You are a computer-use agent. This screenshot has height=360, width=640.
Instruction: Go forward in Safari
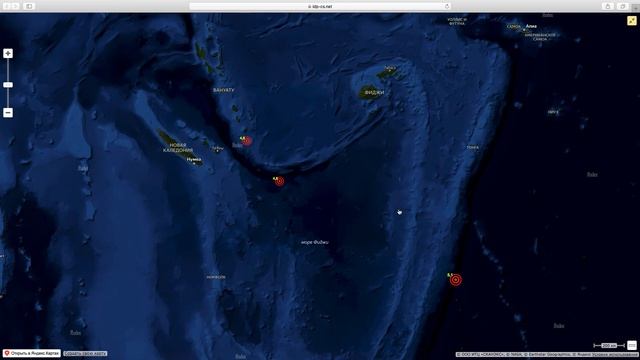coord(15,6)
